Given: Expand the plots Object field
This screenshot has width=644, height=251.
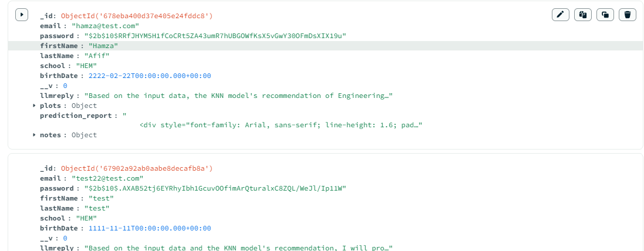Looking at the screenshot, I should tap(34, 106).
